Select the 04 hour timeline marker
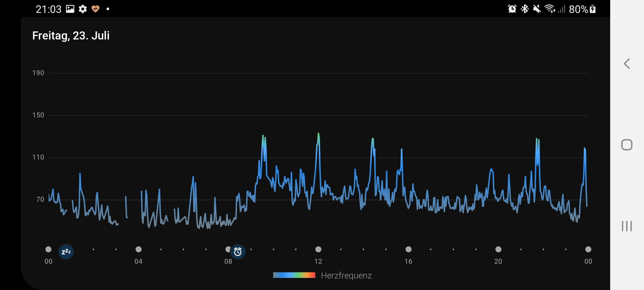This screenshot has width=644, height=290. click(x=138, y=249)
